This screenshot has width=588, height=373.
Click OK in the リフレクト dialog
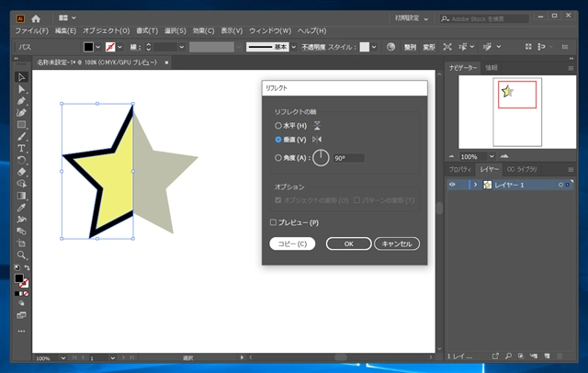point(349,243)
